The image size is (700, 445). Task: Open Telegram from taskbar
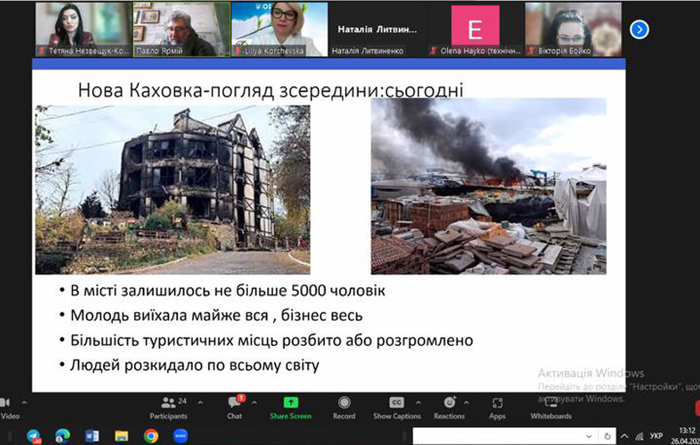(33, 436)
